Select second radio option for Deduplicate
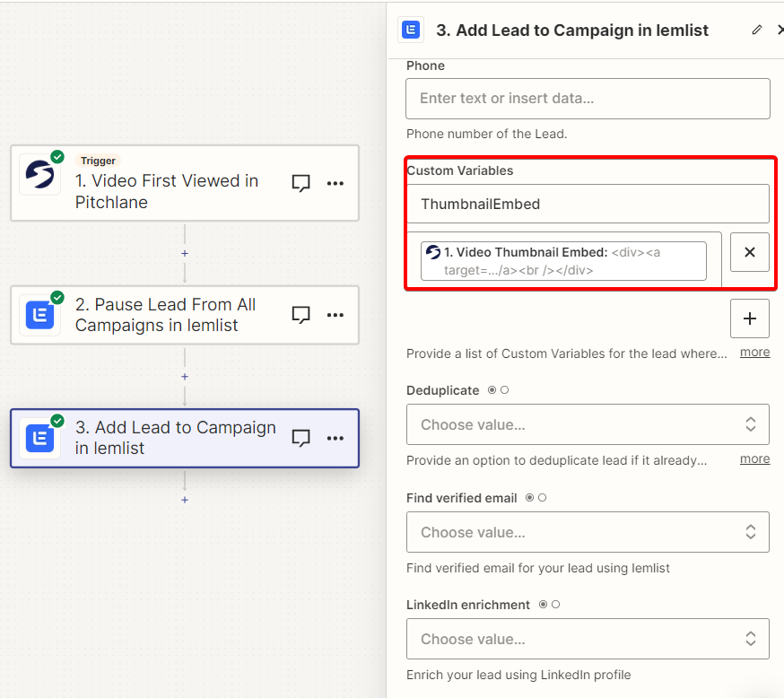784x698 pixels. [504, 390]
